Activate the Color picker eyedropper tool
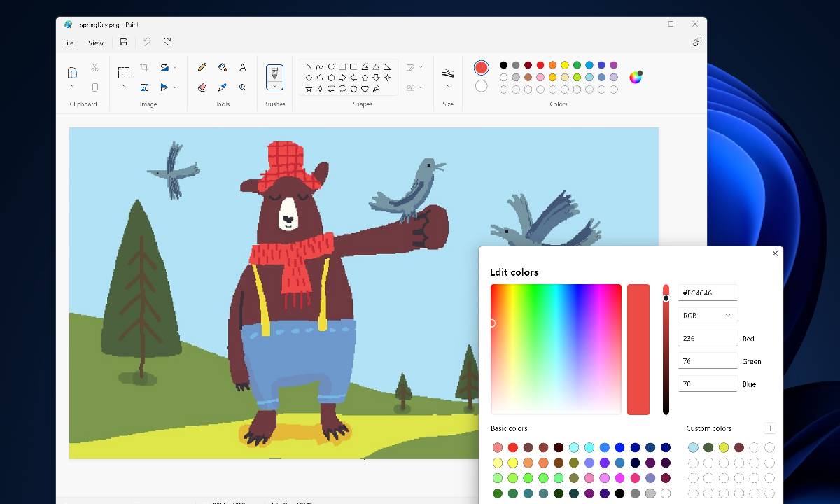This screenshot has height=504, width=840. [223, 87]
